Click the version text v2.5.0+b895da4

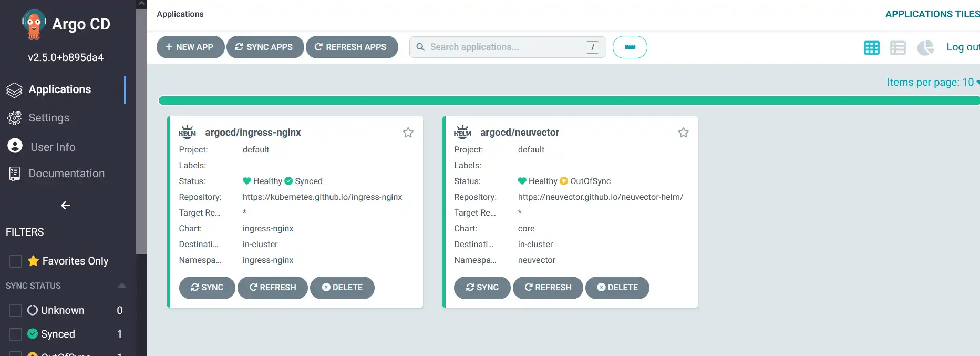point(66,57)
